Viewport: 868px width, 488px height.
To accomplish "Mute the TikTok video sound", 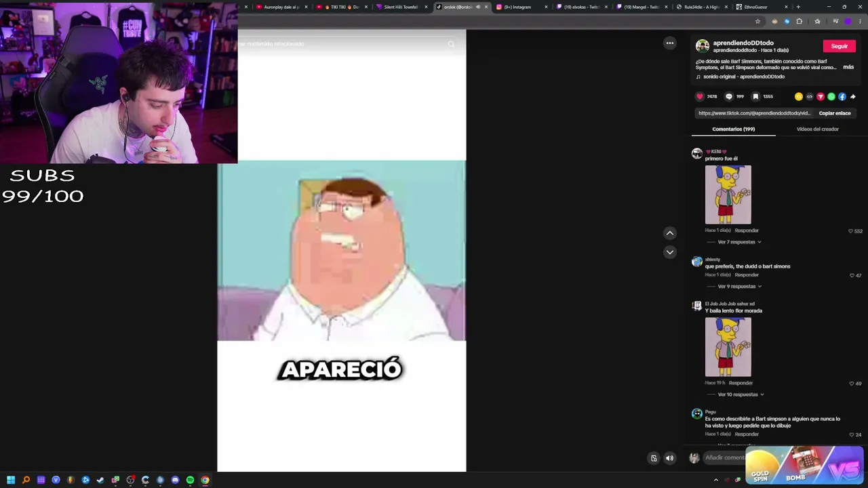I will point(670,458).
